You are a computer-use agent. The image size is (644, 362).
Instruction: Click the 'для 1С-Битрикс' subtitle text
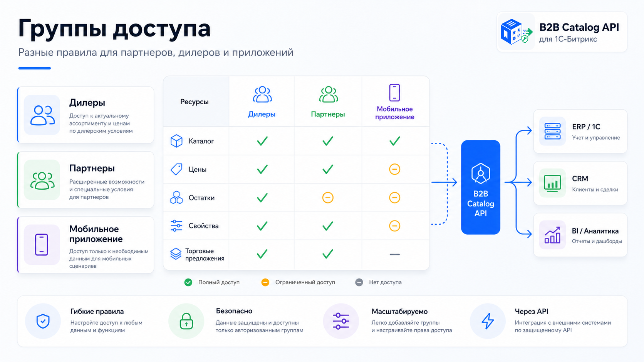point(568,39)
